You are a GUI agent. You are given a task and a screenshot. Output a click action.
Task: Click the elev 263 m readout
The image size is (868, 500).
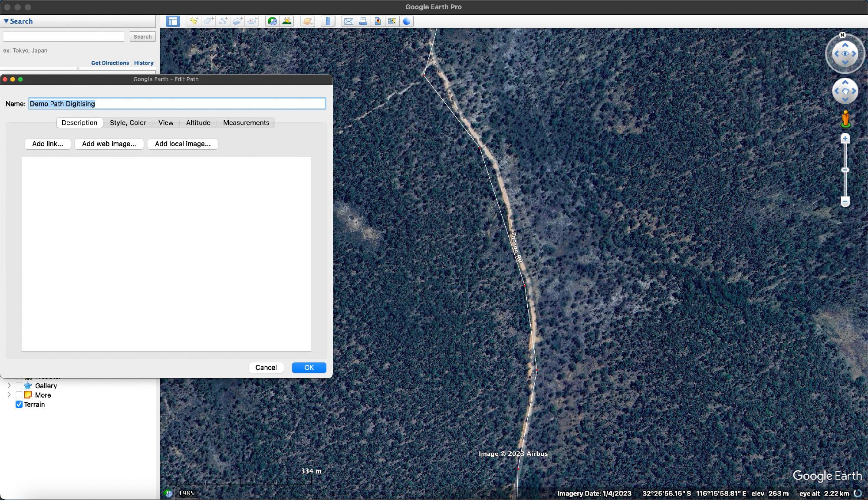coord(770,493)
